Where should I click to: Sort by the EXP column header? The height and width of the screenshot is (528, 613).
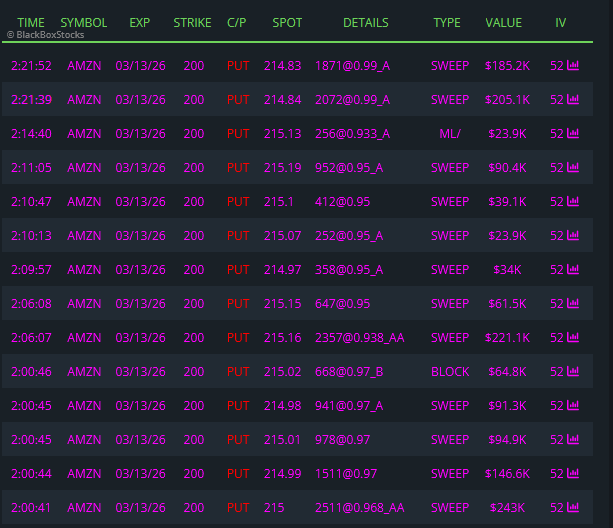[140, 23]
